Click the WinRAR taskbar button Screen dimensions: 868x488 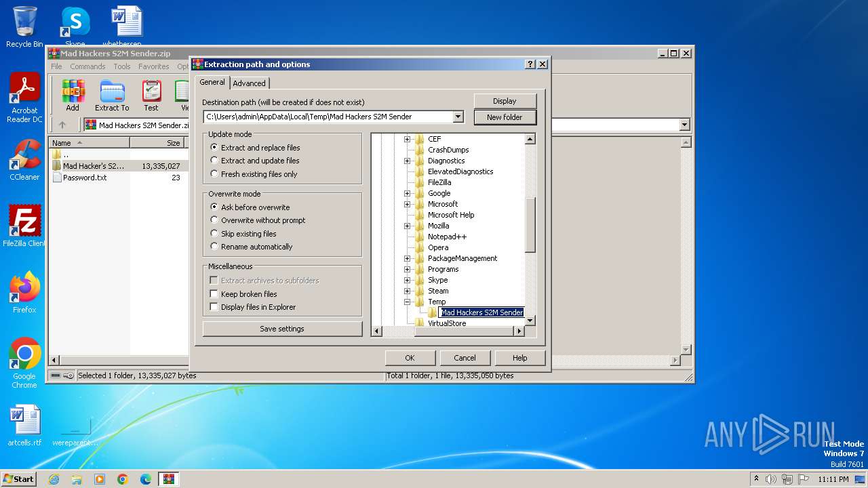point(169,479)
